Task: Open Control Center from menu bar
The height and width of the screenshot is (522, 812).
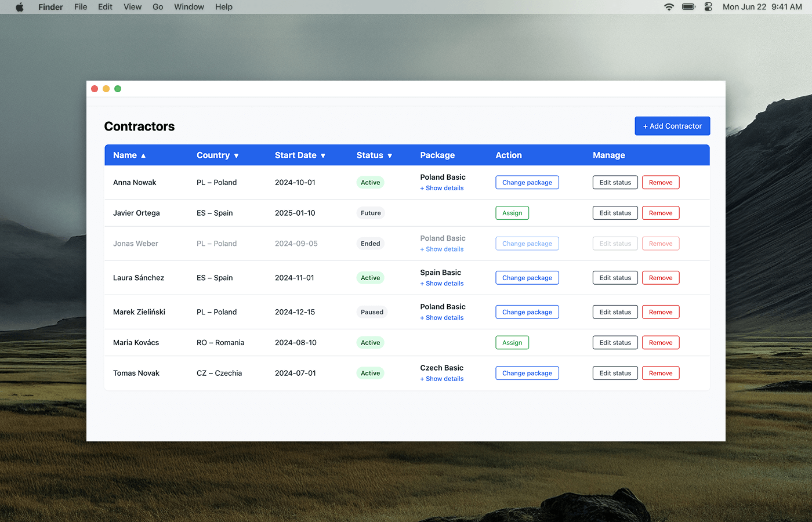Action: 708,7
